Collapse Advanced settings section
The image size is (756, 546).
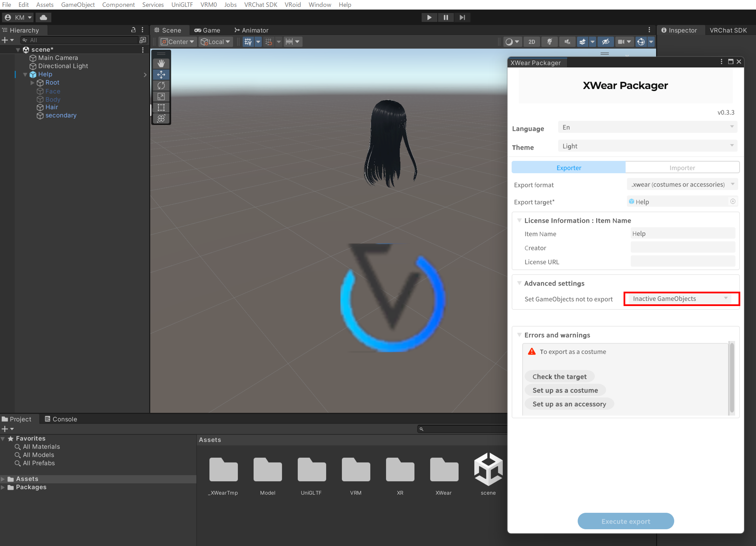519,283
